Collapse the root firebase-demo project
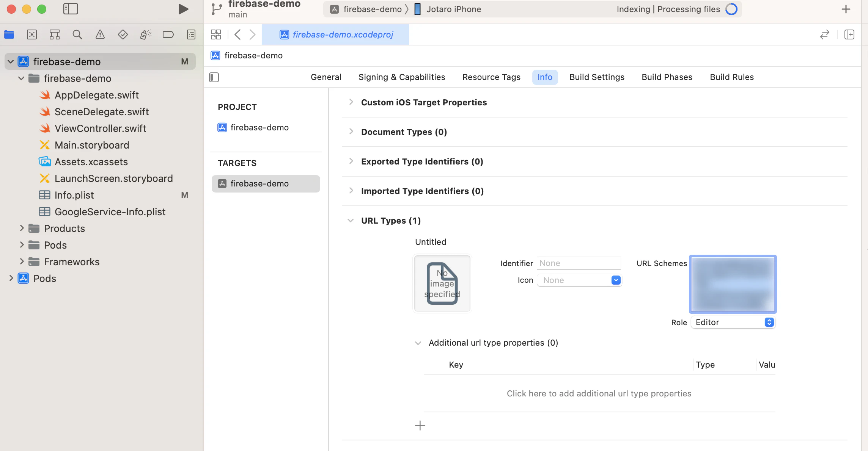 point(11,61)
